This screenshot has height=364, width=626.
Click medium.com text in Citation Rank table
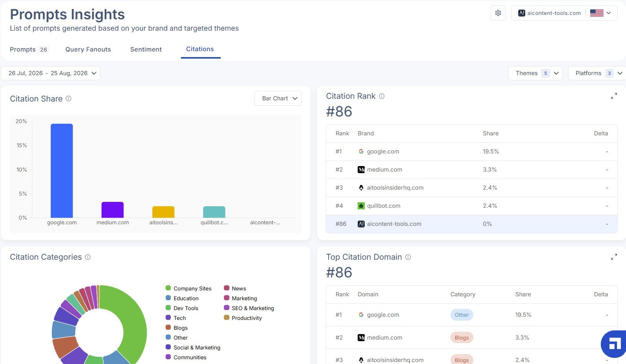(x=384, y=170)
